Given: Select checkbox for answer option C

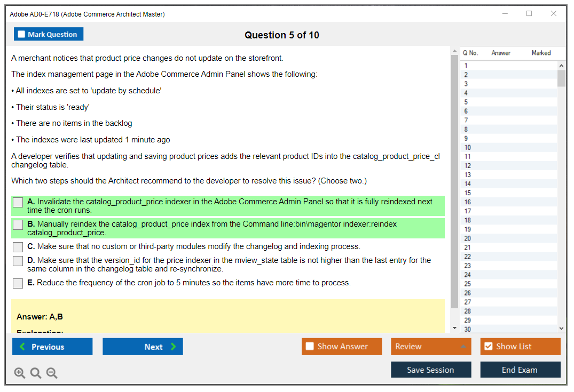Looking at the screenshot, I should (18, 247).
